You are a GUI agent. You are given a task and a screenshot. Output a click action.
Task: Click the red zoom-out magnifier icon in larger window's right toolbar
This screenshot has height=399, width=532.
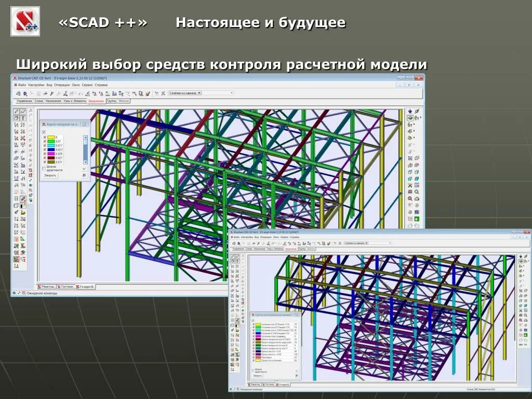410,198
